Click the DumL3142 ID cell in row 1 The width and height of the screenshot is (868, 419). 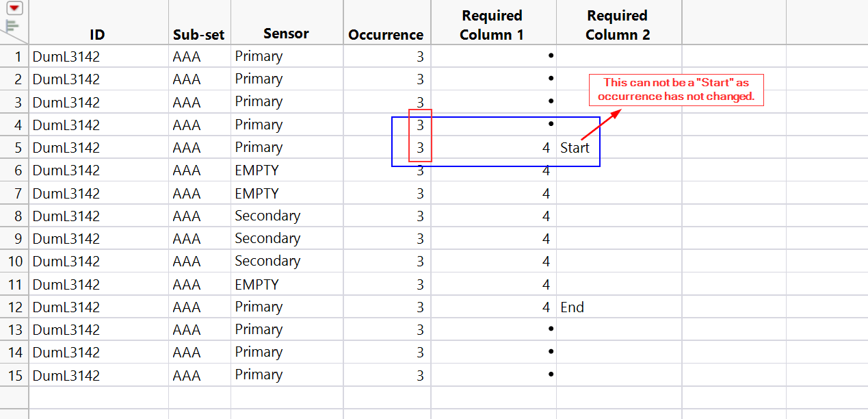point(66,57)
